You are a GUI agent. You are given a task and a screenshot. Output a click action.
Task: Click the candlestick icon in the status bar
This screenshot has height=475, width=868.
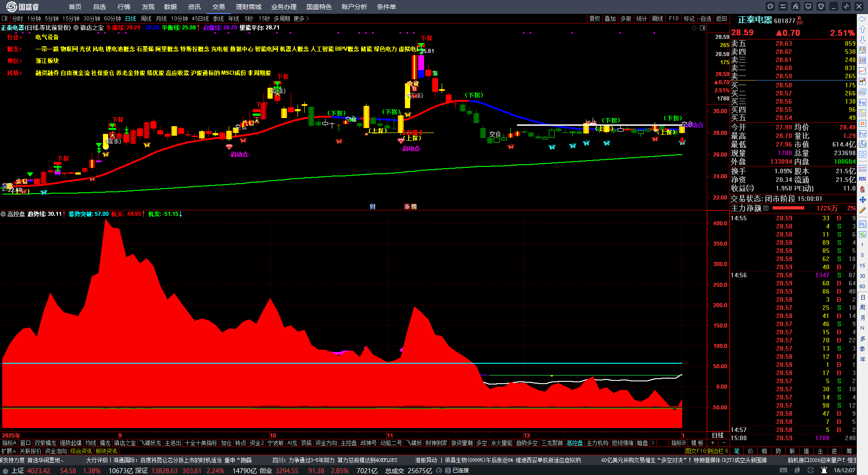(x=797, y=470)
